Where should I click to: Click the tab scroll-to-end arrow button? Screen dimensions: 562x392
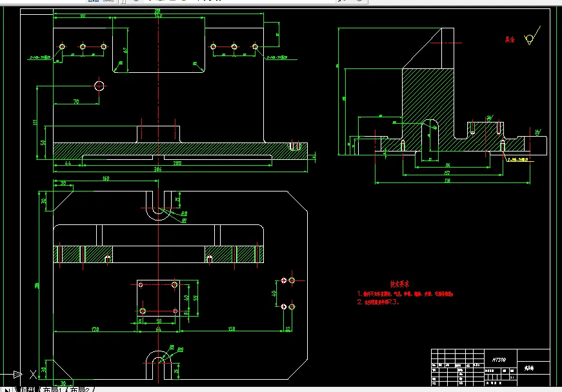6,390
